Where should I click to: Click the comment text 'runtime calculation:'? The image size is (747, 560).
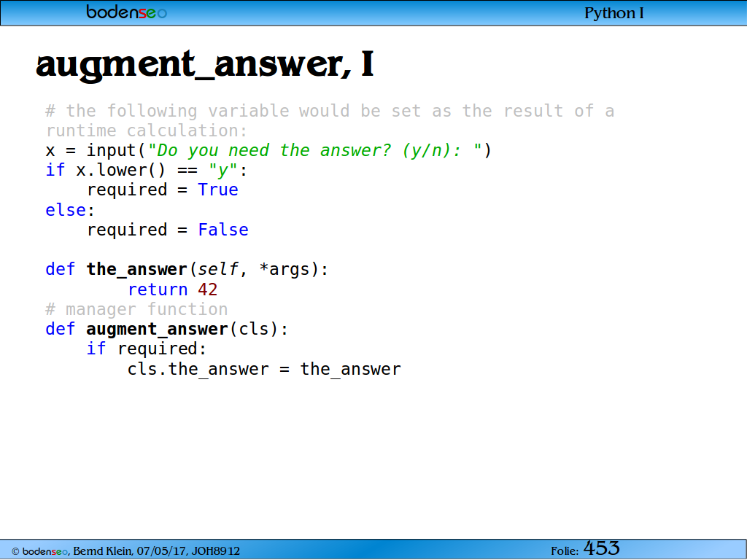147,131
